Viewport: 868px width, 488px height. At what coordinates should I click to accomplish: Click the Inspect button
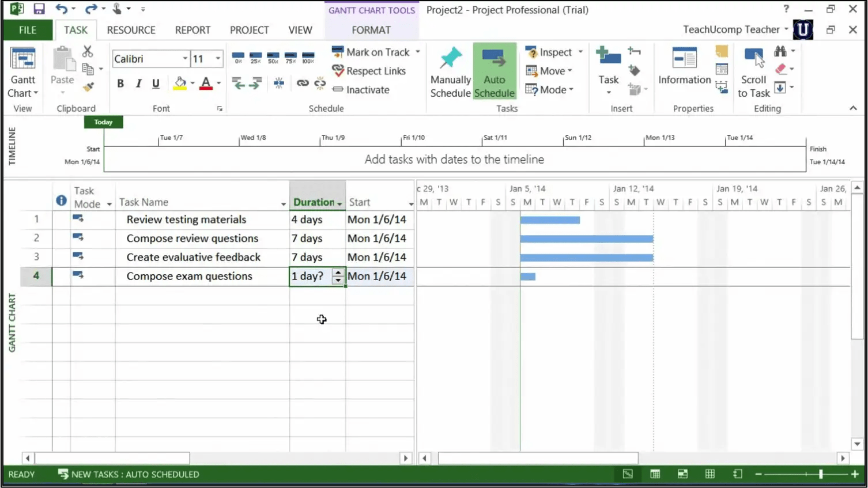[x=549, y=52]
